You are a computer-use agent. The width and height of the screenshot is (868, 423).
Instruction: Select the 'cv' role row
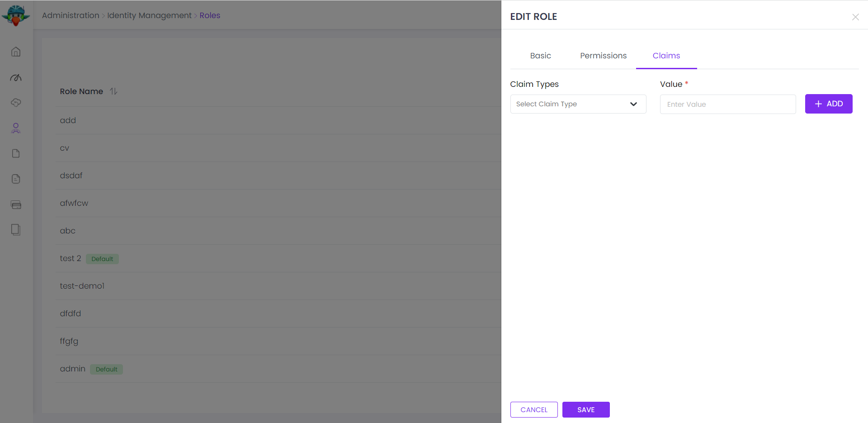pyautogui.click(x=278, y=148)
